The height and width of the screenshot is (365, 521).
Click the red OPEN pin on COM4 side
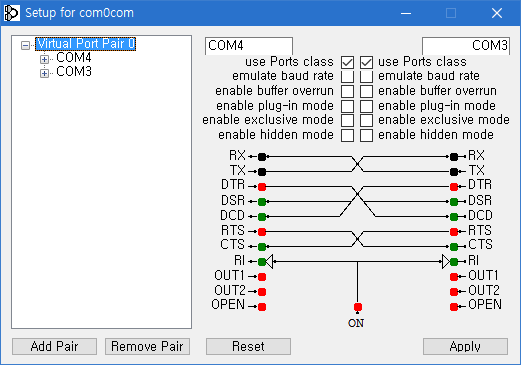click(262, 307)
